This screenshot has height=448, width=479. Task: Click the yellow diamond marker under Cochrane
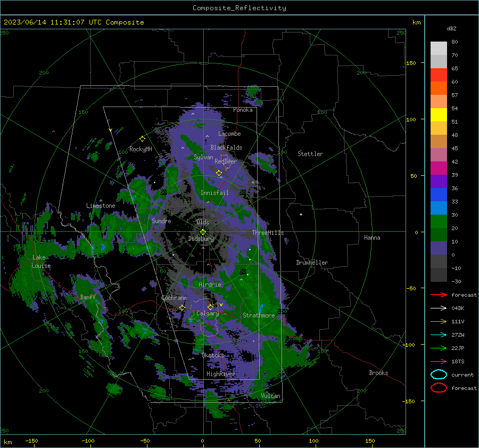[182, 307]
